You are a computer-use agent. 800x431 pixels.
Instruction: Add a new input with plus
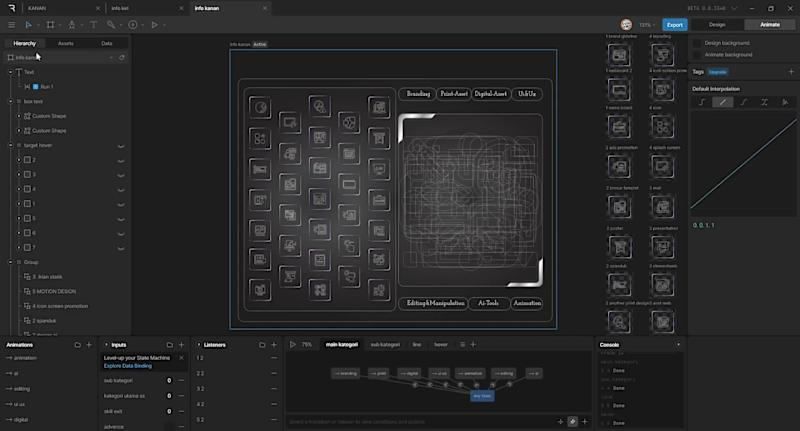coord(181,345)
